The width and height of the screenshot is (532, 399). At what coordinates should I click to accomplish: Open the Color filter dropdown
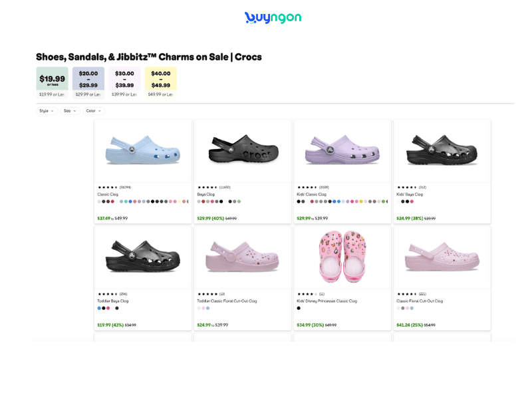tap(93, 111)
